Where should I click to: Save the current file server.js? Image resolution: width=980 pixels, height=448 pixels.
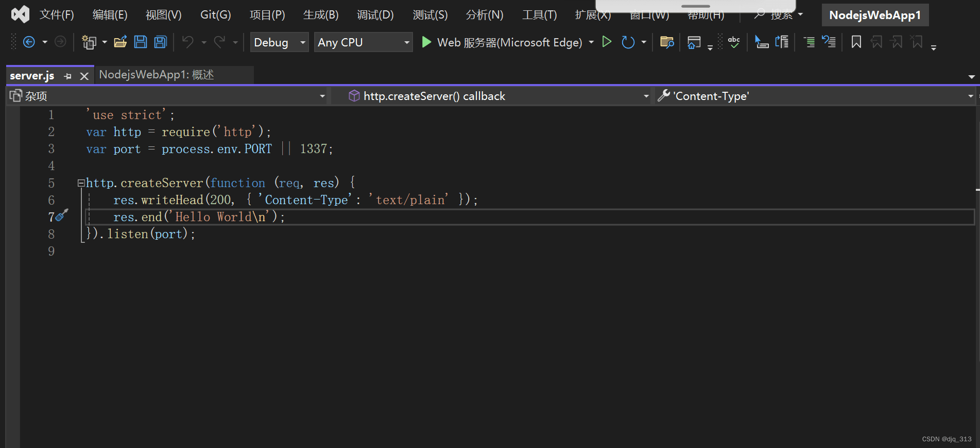[x=141, y=42]
